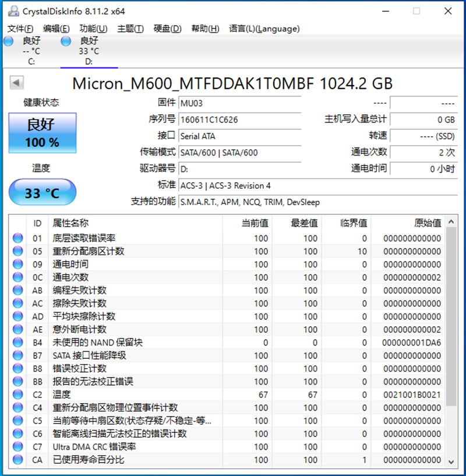Screen dimensions: 466x476
Task: Click the back navigation arrow
Action: coord(16,82)
